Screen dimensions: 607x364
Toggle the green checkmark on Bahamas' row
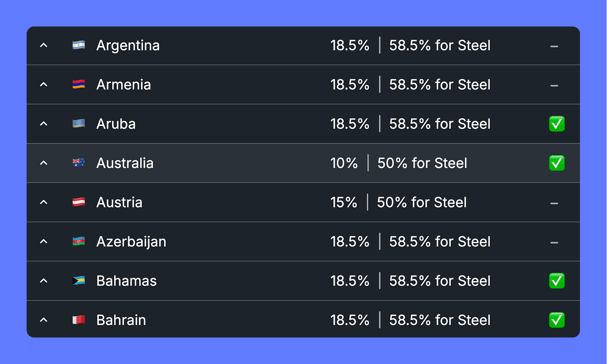[557, 281]
